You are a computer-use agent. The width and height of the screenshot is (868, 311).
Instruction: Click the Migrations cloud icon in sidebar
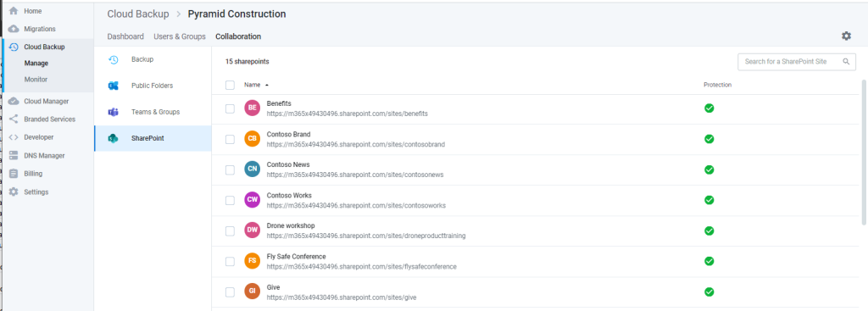coord(14,29)
